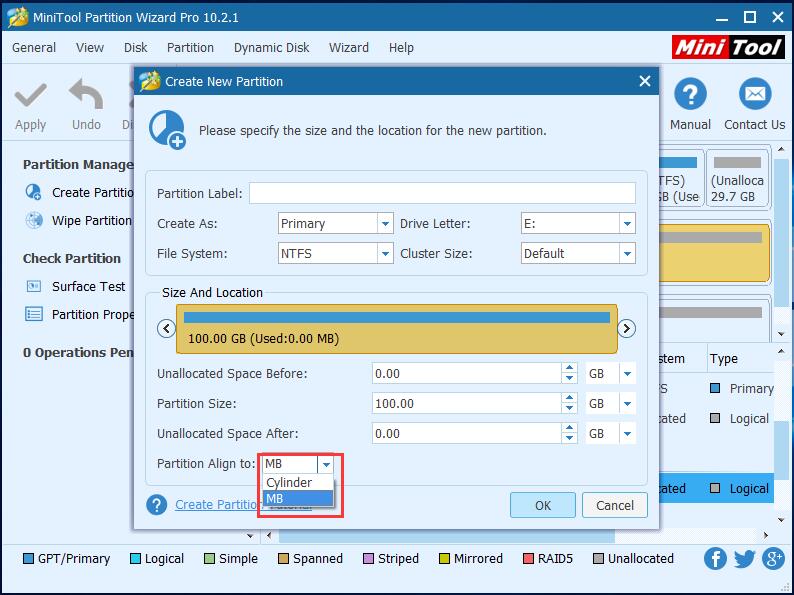794x595 pixels.
Task: Open the Wizard menu
Action: tap(348, 48)
